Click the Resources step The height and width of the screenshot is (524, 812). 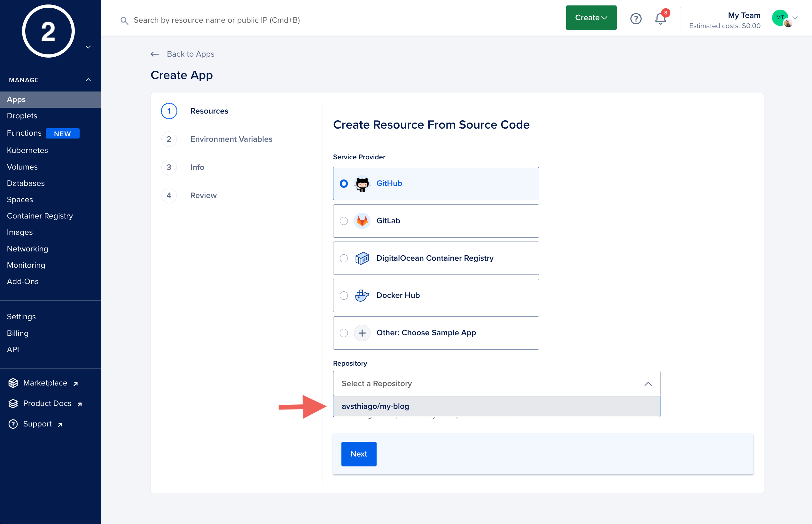pos(209,111)
